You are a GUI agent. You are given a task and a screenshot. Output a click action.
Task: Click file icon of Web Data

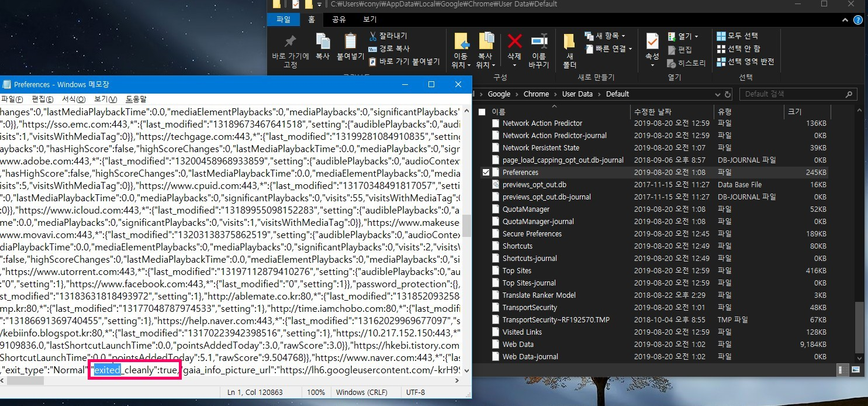pos(496,344)
